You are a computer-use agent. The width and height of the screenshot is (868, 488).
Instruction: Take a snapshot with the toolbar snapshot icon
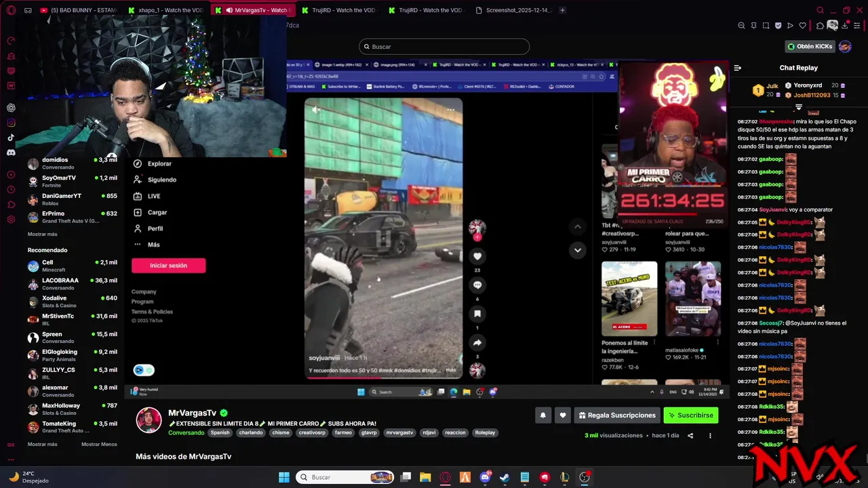coord(766,26)
